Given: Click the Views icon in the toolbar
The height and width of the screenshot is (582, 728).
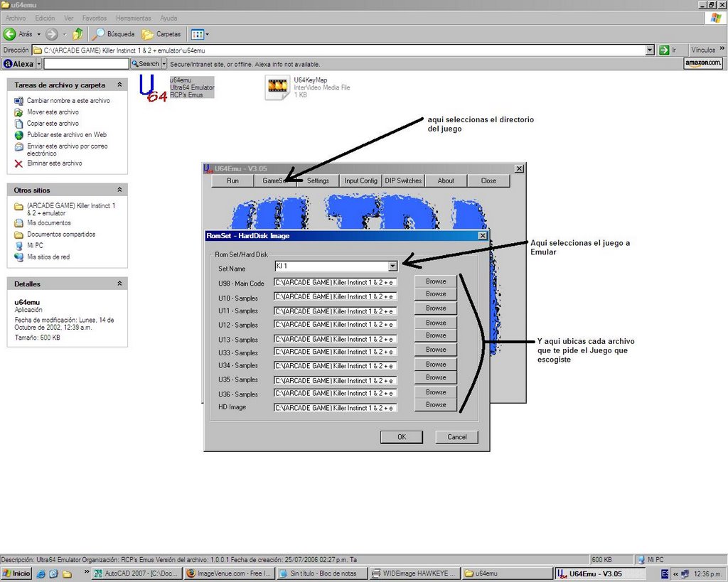Looking at the screenshot, I should point(197,34).
